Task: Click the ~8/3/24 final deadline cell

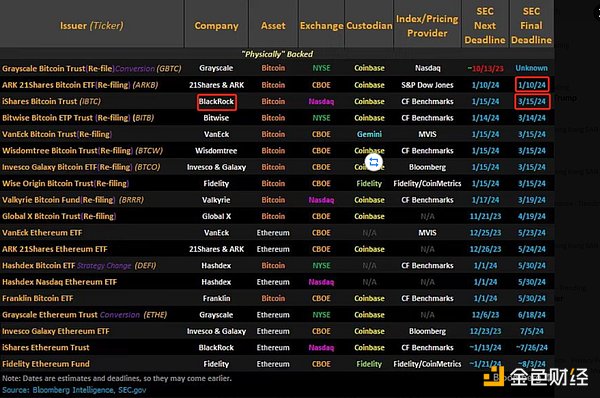Action: [532, 364]
